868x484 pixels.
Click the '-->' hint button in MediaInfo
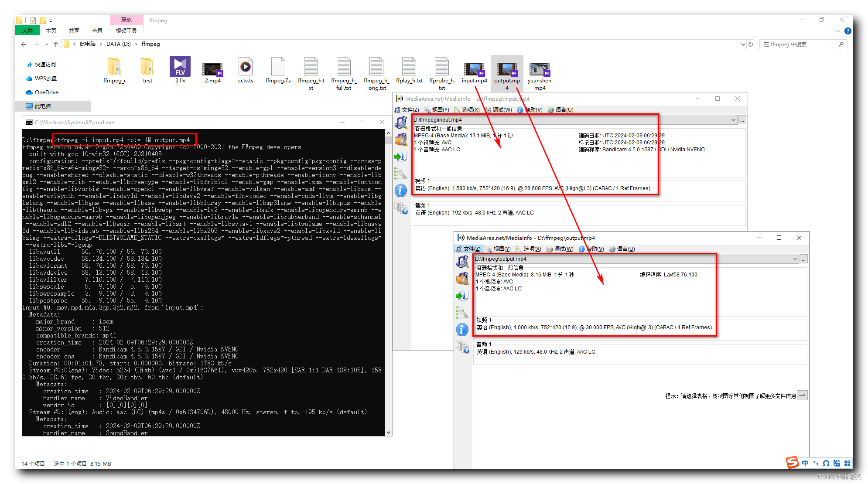tap(802, 395)
